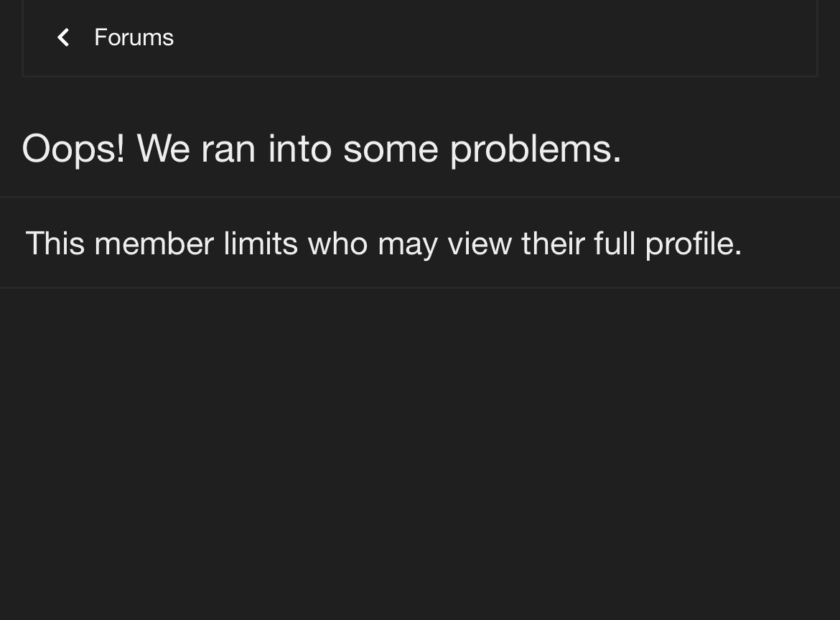Click the divider line under the error message
Image resolution: width=840 pixels, height=620 pixels.
[x=420, y=287]
